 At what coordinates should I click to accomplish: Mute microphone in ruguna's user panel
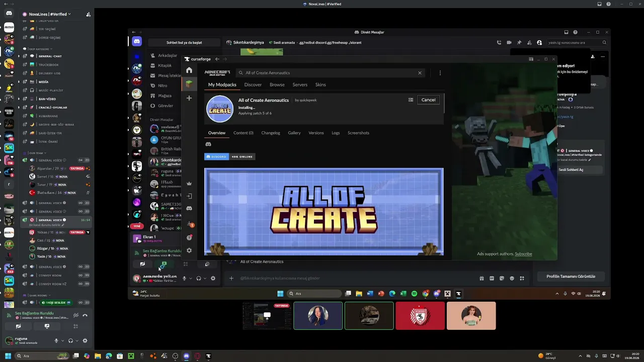click(56, 340)
